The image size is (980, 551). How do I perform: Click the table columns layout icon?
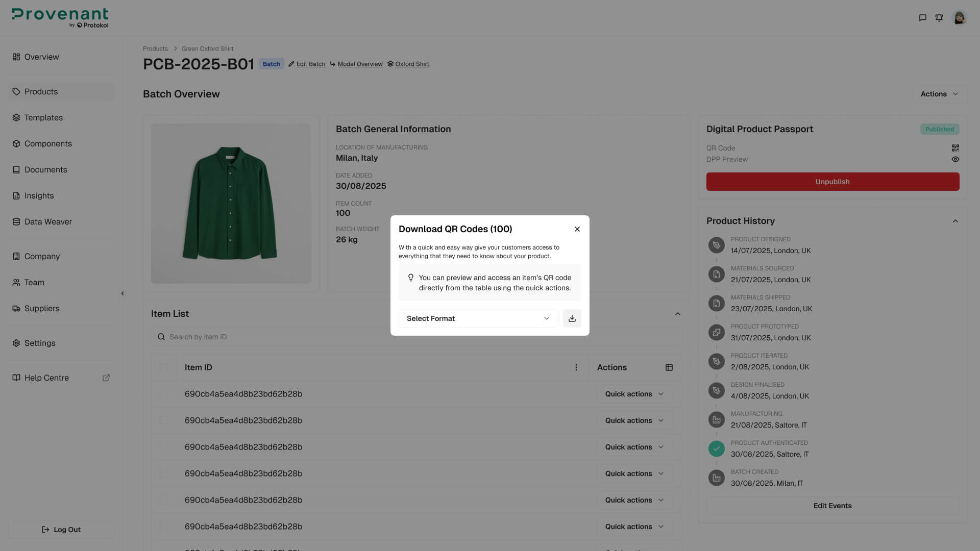669,367
